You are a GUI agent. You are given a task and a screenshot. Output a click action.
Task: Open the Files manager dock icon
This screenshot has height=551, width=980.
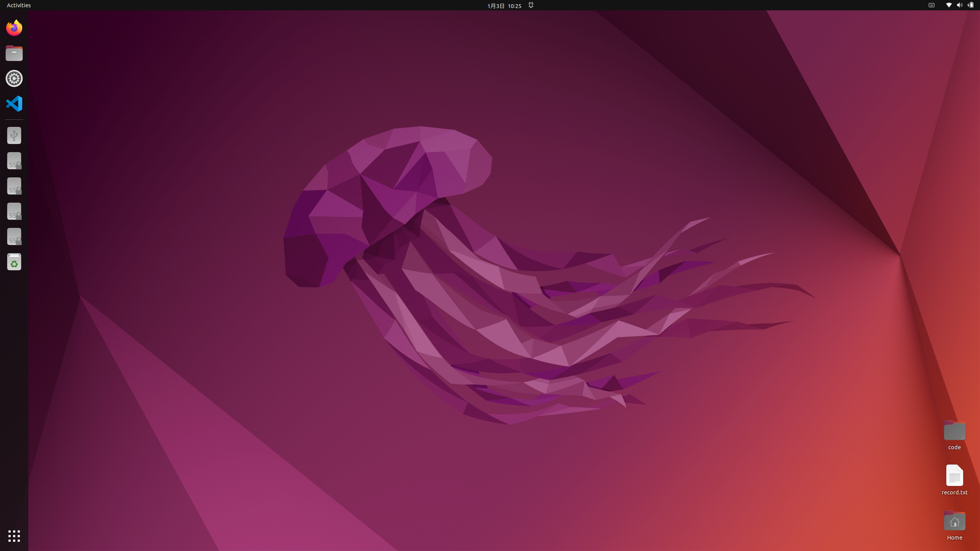(x=14, y=53)
